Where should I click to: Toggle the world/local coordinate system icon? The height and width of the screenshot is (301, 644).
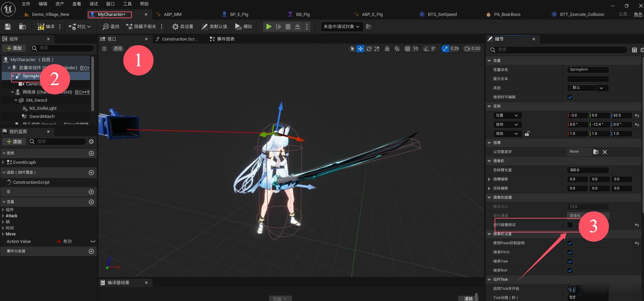387,49
